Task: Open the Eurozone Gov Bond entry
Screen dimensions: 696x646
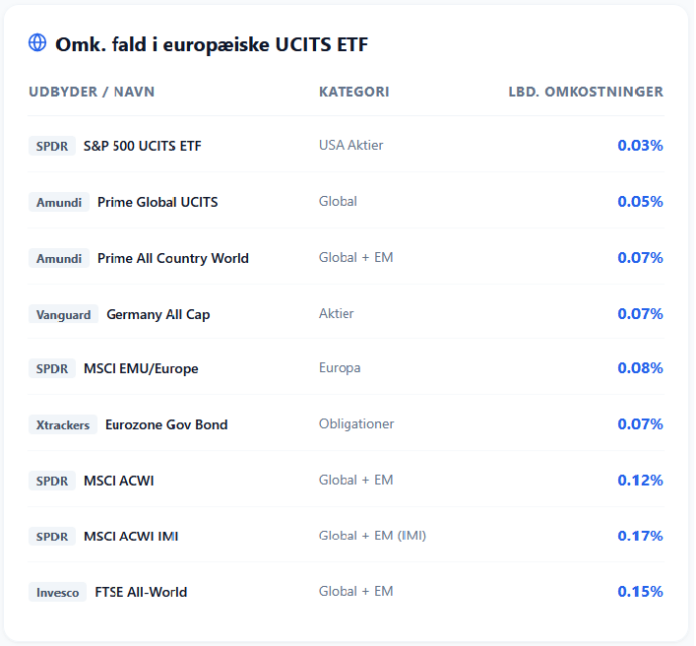Action: (x=166, y=424)
